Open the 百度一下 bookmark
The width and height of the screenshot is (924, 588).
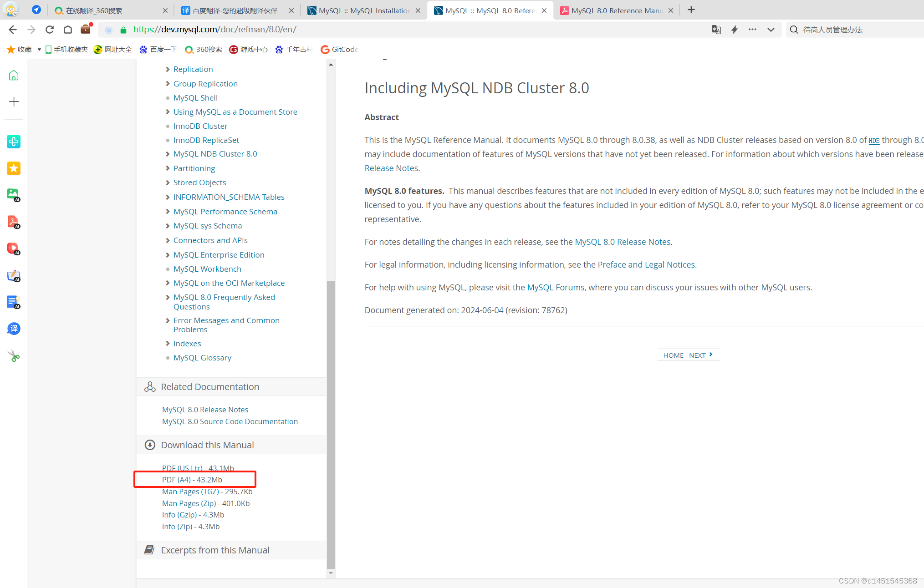point(158,49)
